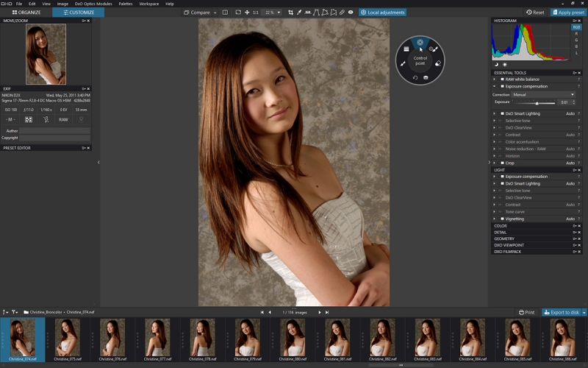Open the DxO Optics Modules menu
This screenshot has width=588, height=368.
[93, 4]
